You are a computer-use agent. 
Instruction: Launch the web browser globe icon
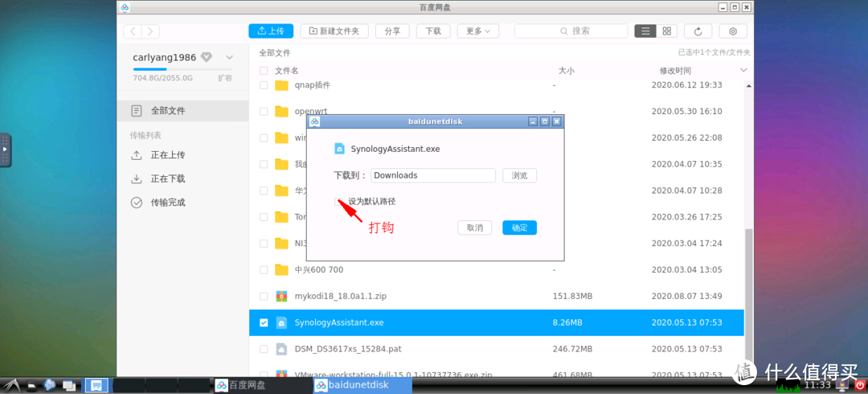[x=49, y=384]
